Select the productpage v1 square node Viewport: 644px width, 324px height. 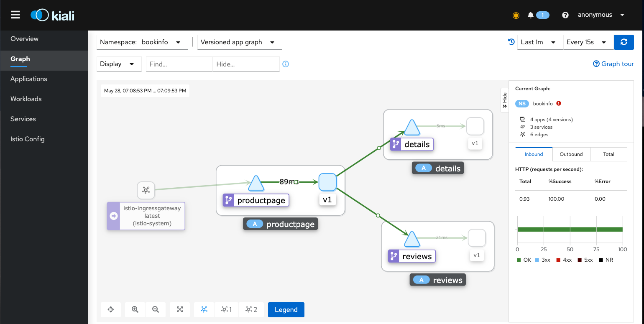coord(327,182)
